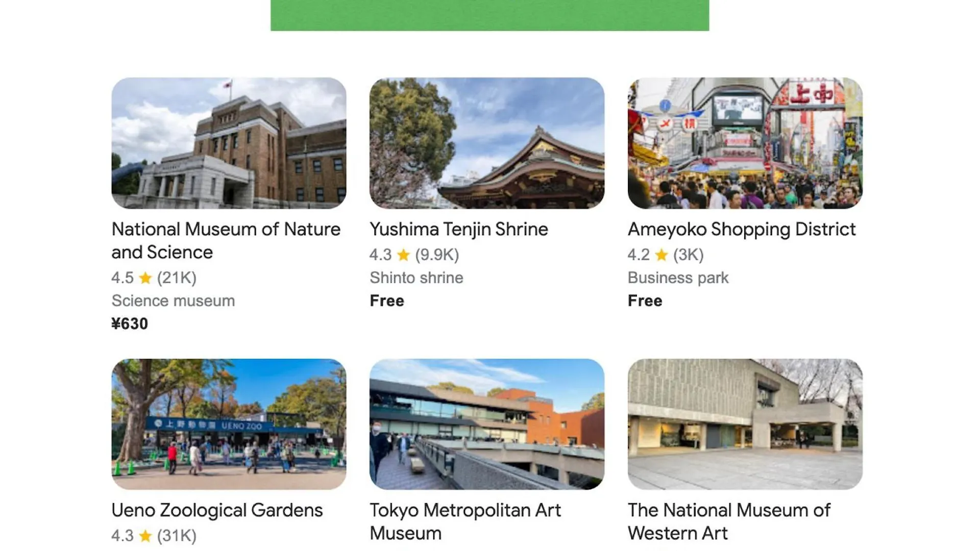Image resolution: width=980 pixels, height=551 pixels.
Task: Open Ueno Zoological Gardens photo
Action: (x=229, y=424)
